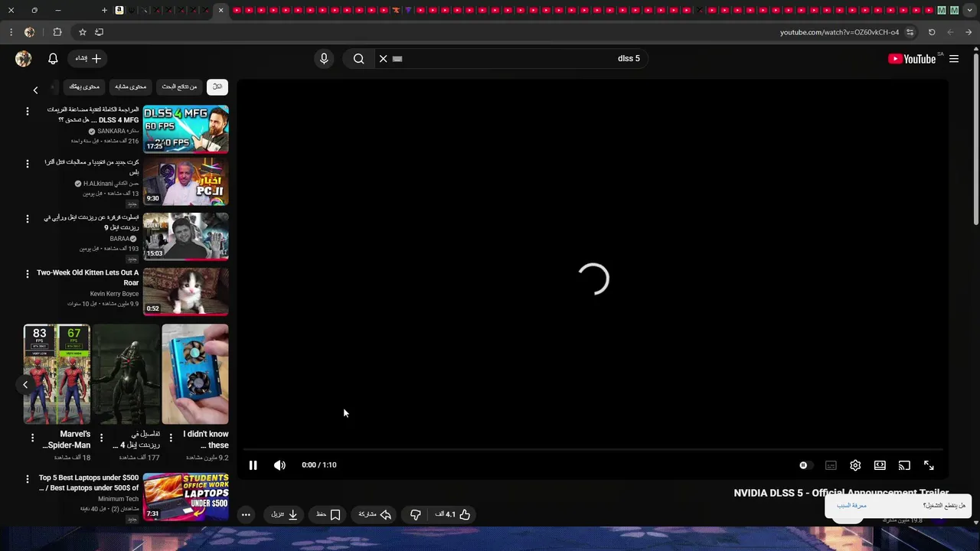This screenshot has width=980, height=551.
Task: Go to YouTube home via logo
Action: [x=912, y=59]
